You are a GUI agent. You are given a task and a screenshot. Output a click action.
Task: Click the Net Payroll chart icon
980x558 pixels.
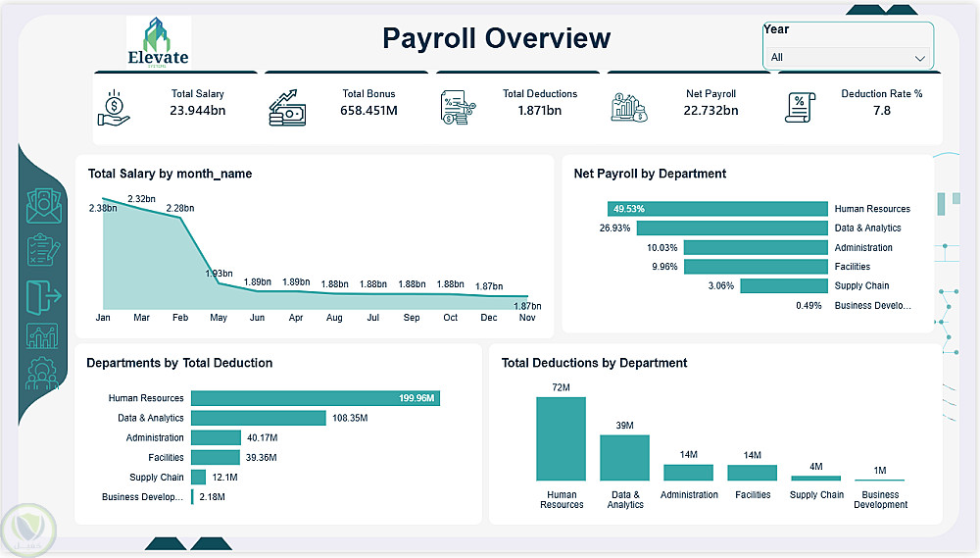tap(629, 108)
